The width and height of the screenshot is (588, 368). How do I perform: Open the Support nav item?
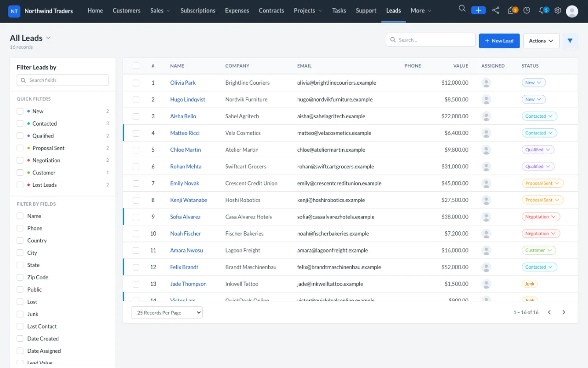click(x=366, y=11)
